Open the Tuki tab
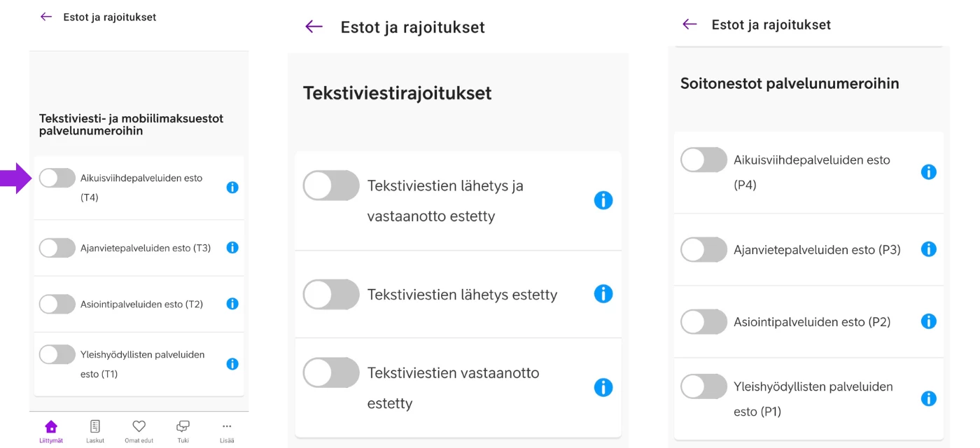Screen dimensions: 980x448 [x=183, y=430]
